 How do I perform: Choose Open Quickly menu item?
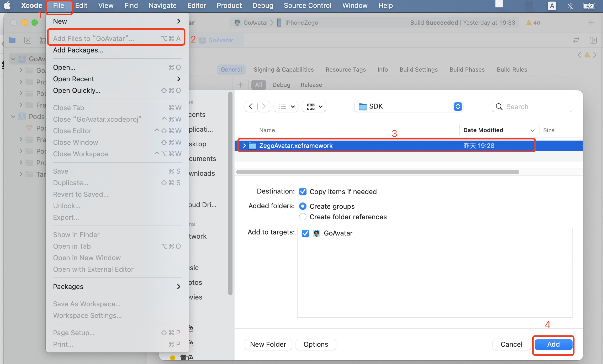[x=117, y=90]
